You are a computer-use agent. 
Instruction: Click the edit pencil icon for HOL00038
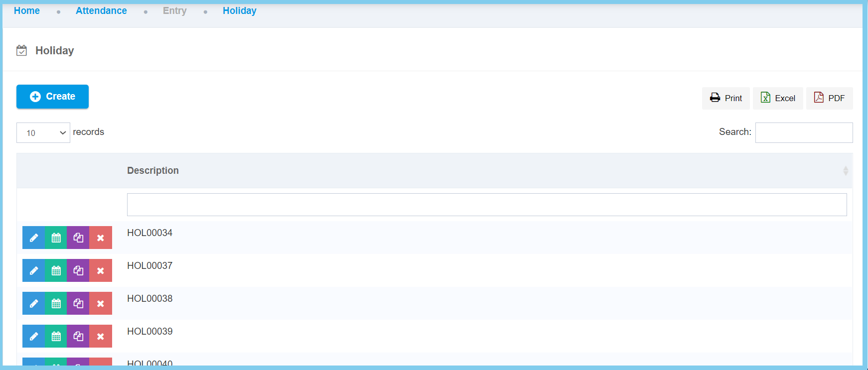click(x=33, y=303)
